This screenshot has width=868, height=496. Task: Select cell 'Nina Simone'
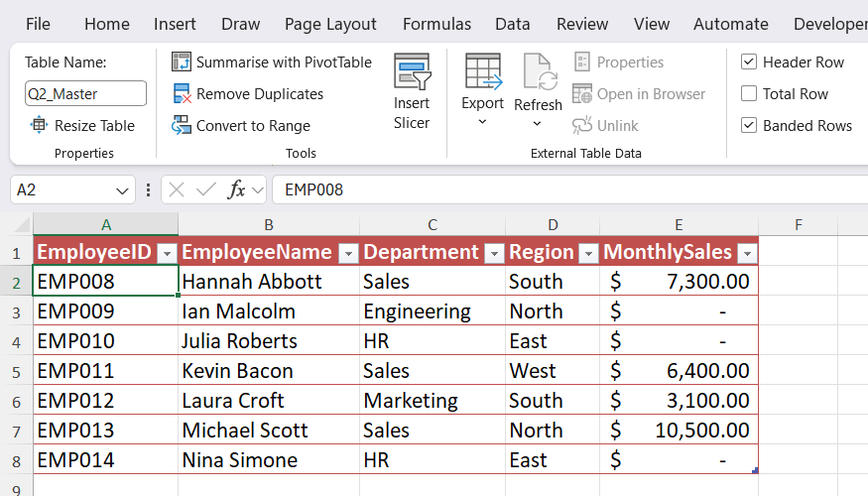click(x=269, y=460)
